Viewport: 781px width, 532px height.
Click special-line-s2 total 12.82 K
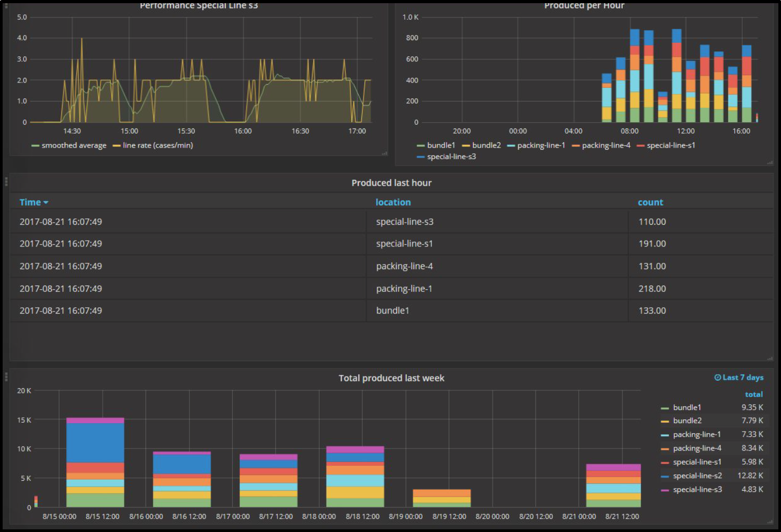[x=750, y=476]
